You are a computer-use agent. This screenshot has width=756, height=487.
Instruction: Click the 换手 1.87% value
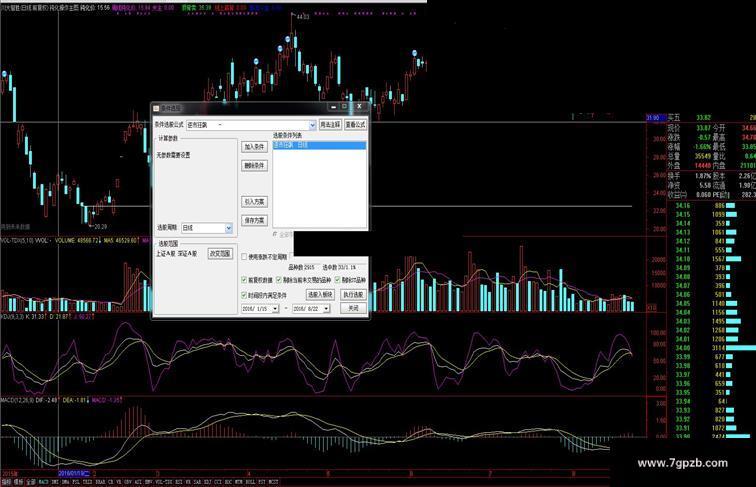703,176
